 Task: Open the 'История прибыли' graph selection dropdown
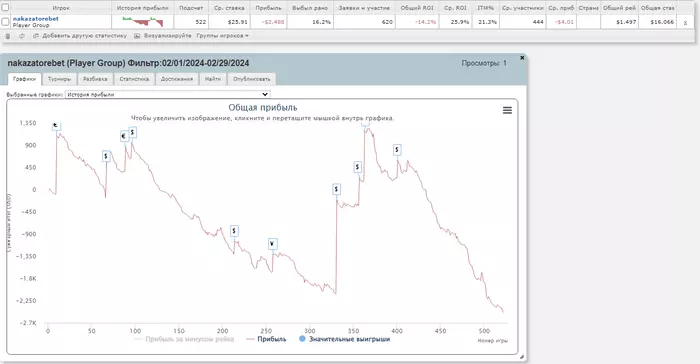(x=167, y=94)
